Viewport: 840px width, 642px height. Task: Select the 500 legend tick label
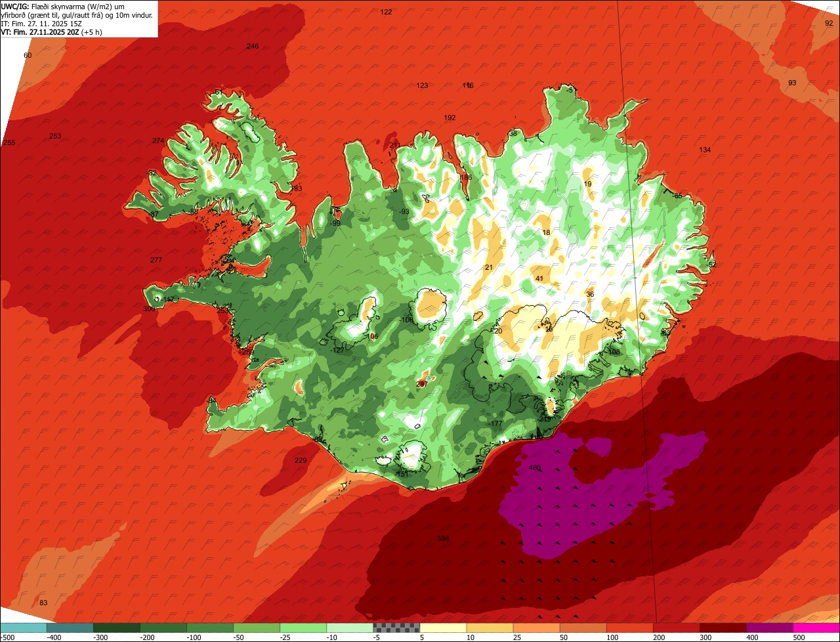click(x=799, y=637)
